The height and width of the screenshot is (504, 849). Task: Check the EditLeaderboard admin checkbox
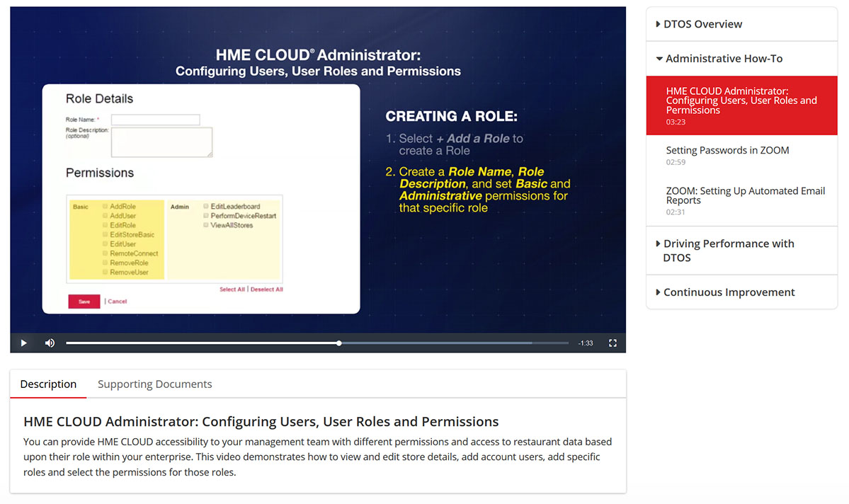(x=206, y=206)
